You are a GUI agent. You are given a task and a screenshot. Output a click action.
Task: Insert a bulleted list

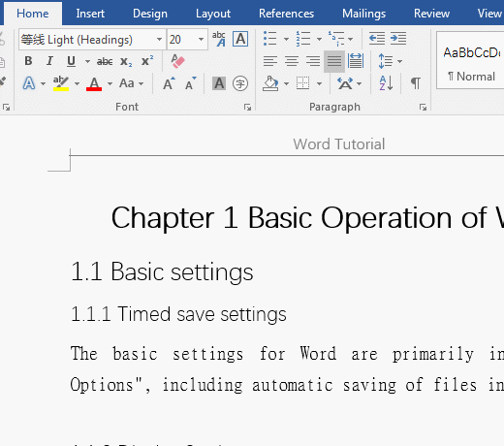coord(270,39)
